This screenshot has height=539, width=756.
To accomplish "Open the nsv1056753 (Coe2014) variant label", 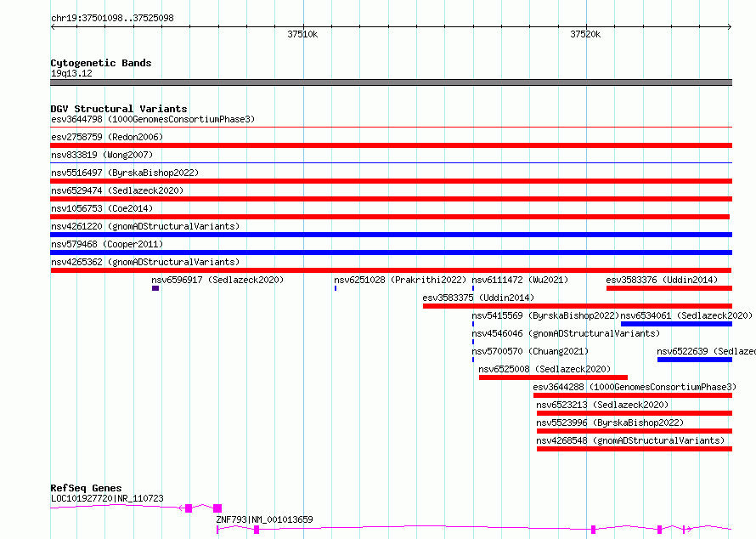I will pyautogui.click(x=102, y=208).
